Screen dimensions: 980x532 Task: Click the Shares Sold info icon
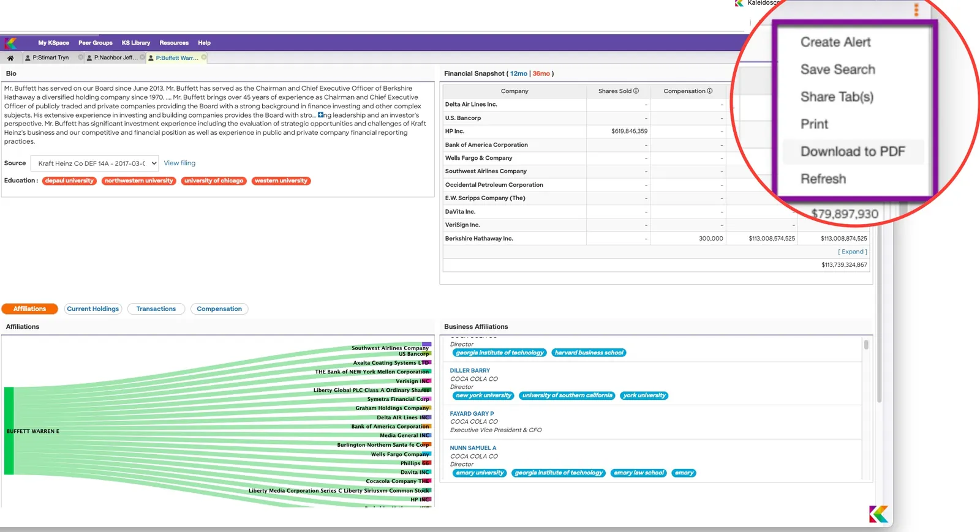tap(636, 91)
